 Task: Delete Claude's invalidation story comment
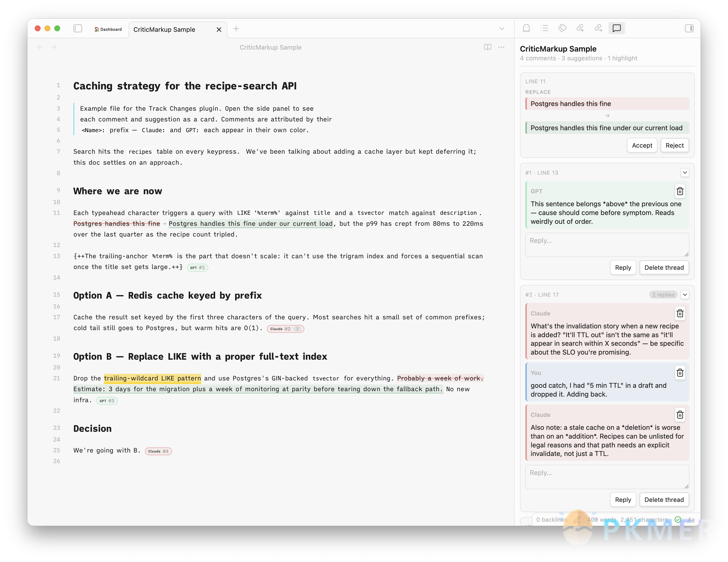click(x=680, y=313)
